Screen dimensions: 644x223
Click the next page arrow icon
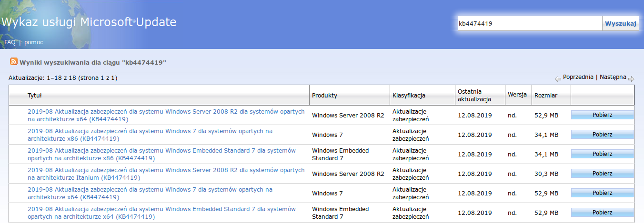point(631,79)
